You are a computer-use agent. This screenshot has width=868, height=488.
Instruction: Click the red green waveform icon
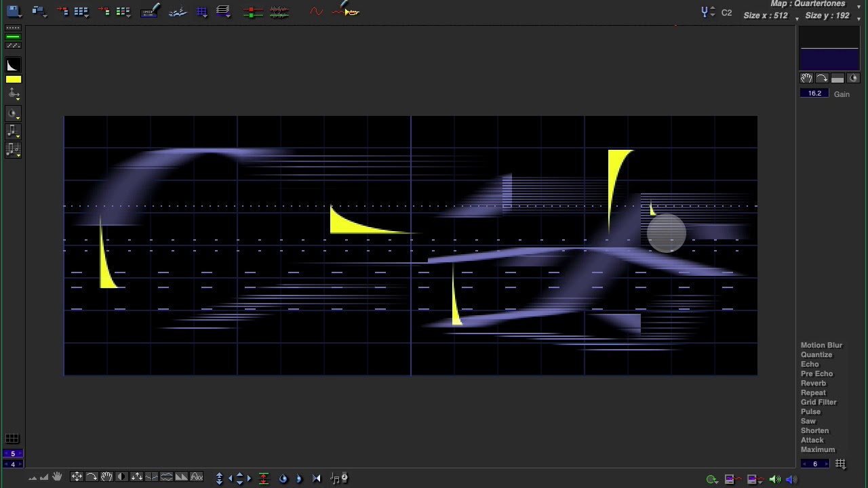[x=279, y=12]
